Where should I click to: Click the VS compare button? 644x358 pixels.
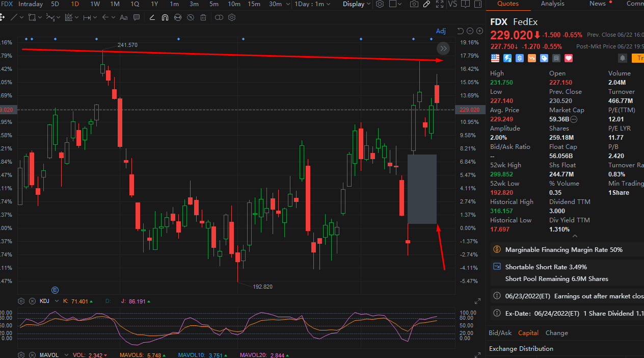coord(452,4)
